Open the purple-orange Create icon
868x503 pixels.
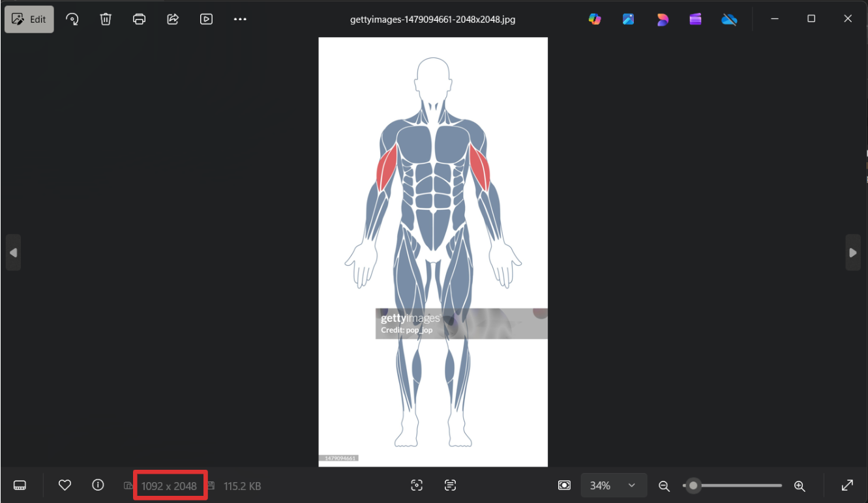(x=663, y=19)
